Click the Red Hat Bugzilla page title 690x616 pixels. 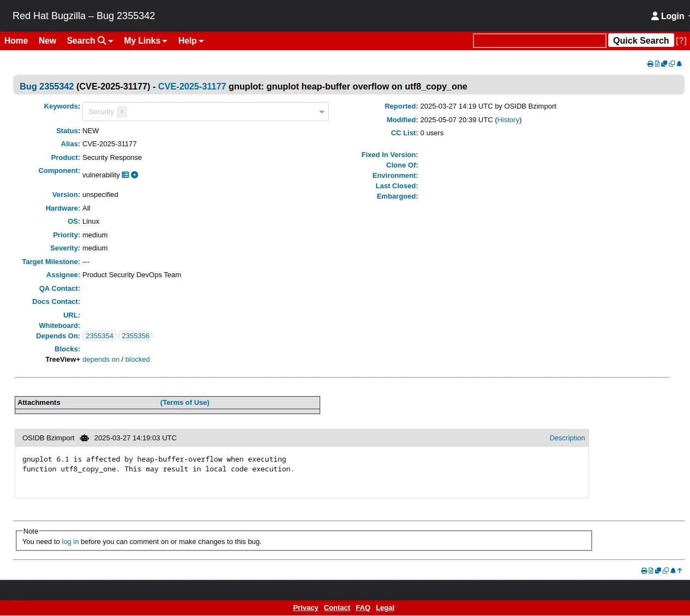[83, 16]
